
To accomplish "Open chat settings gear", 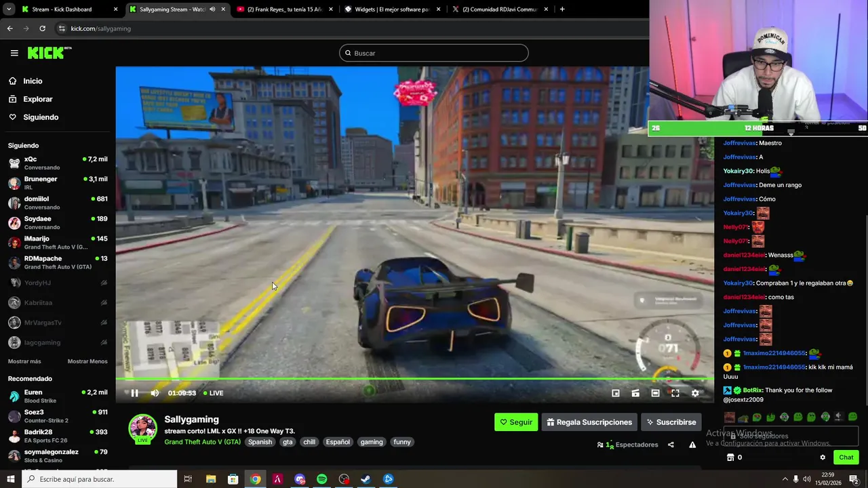I will click(x=823, y=457).
